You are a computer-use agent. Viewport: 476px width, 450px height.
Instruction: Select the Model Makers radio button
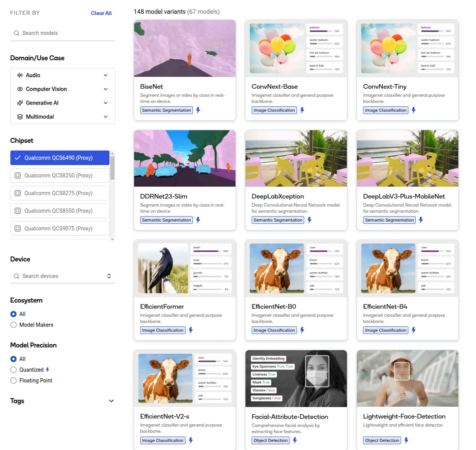click(13, 325)
